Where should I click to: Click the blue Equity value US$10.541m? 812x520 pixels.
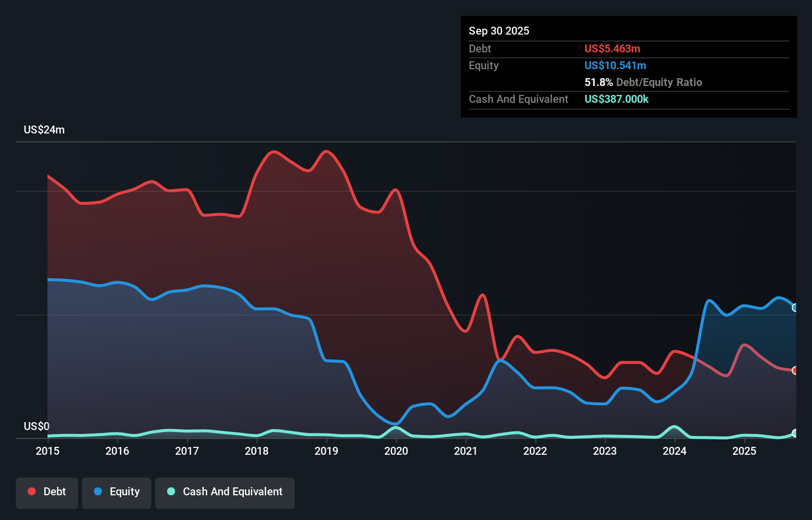point(615,65)
